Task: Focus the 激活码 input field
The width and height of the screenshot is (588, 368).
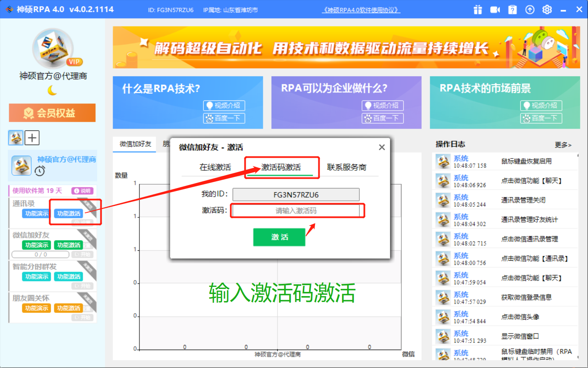Action: tap(296, 211)
